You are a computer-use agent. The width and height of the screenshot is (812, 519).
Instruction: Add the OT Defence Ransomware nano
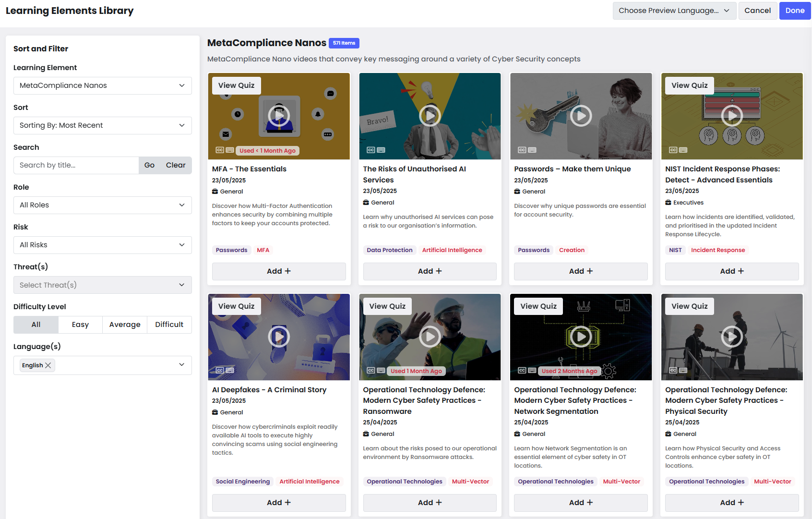point(430,503)
